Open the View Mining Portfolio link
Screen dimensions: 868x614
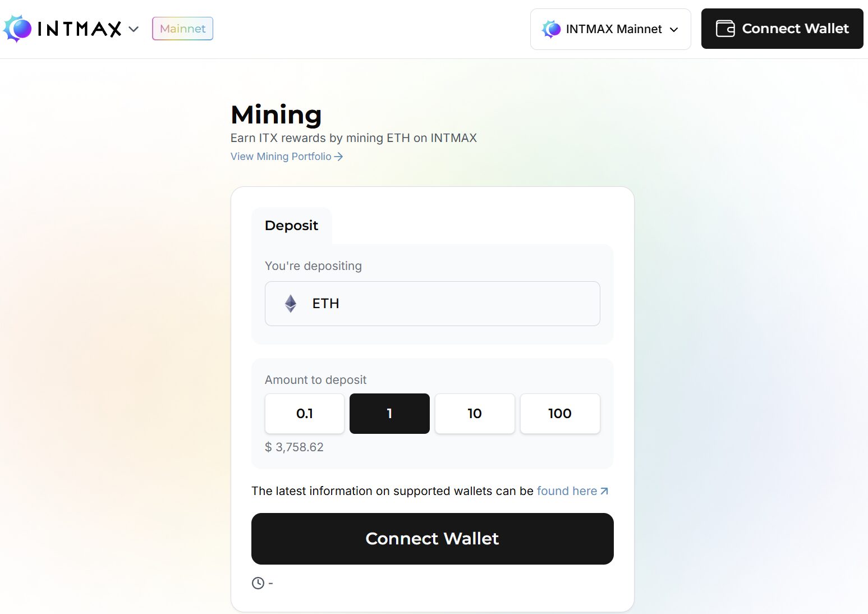(x=281, y=157)
